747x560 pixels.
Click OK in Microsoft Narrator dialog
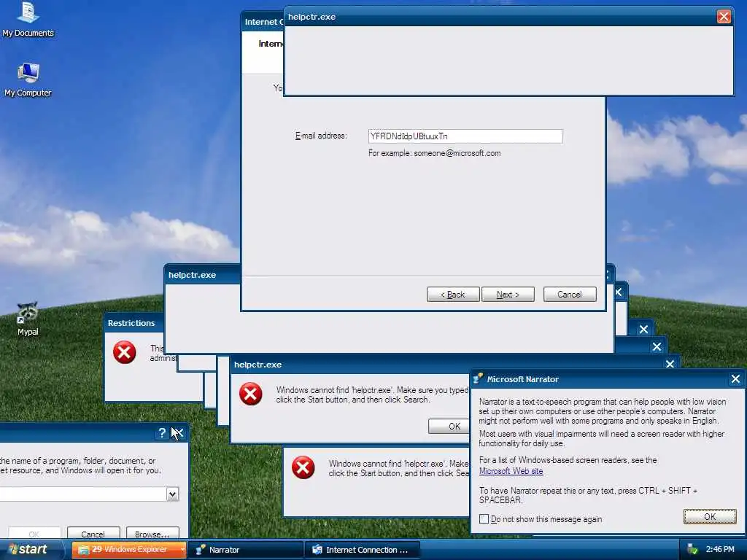[x=710, y=517]
